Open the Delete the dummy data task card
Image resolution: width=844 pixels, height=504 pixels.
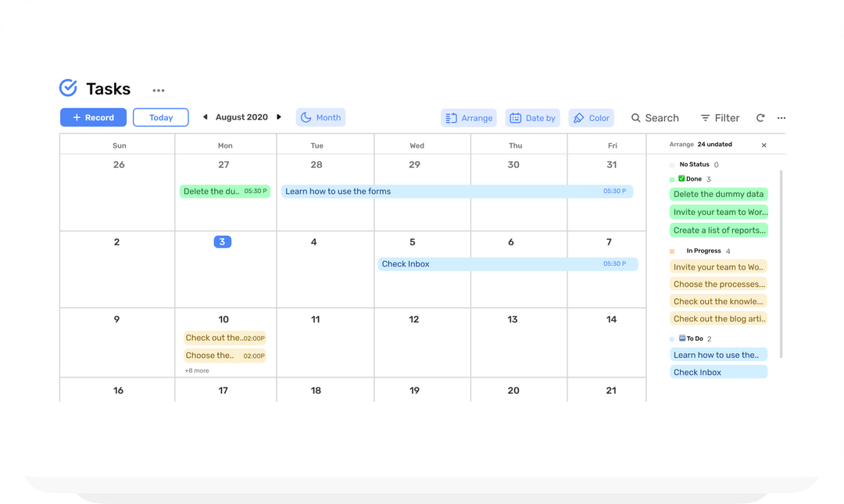[x=718, y=194]
